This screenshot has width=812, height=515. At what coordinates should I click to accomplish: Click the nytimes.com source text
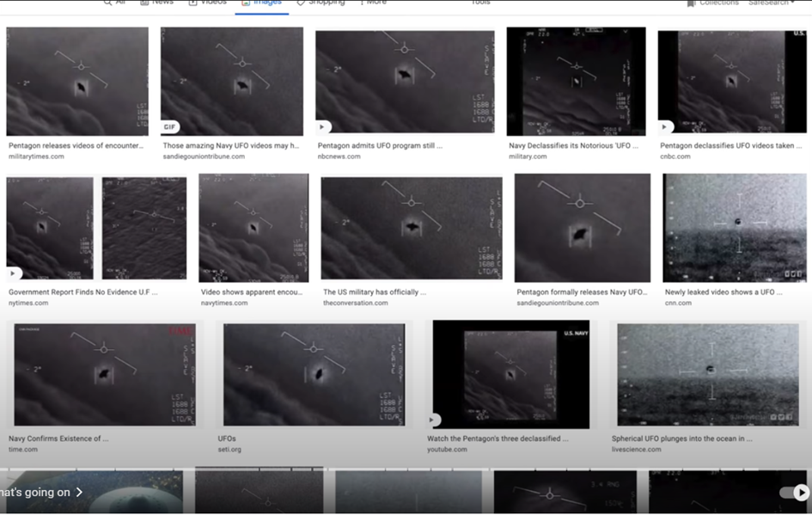[28, 303]
